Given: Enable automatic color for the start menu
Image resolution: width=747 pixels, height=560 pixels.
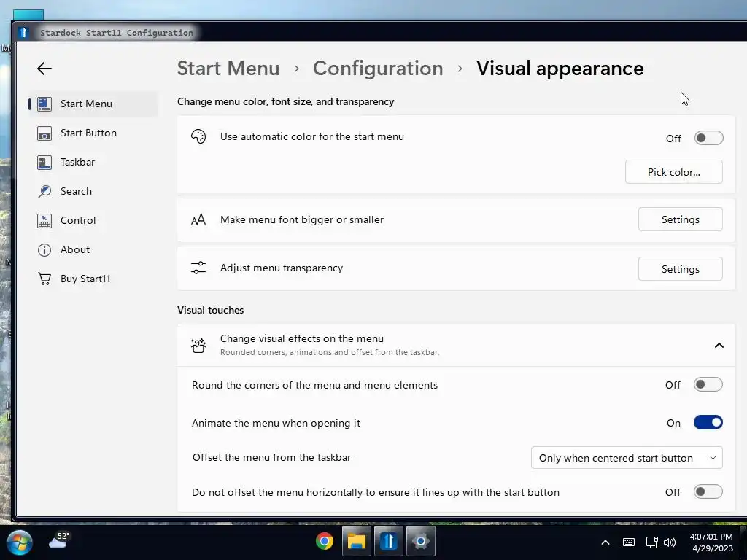Looking at the screenshot, I should pyautogui.click(x=708, y=138).
